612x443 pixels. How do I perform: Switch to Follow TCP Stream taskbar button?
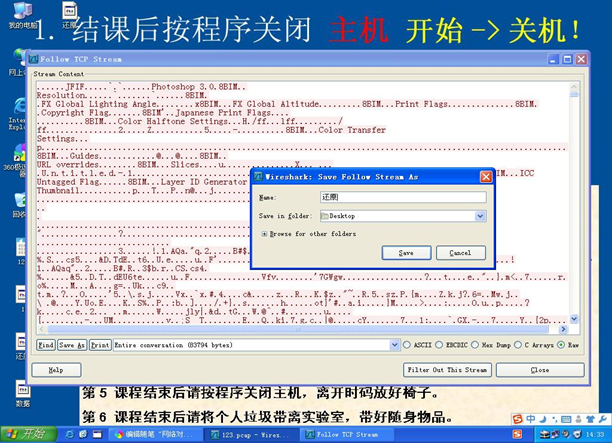(x=347, y=434)
